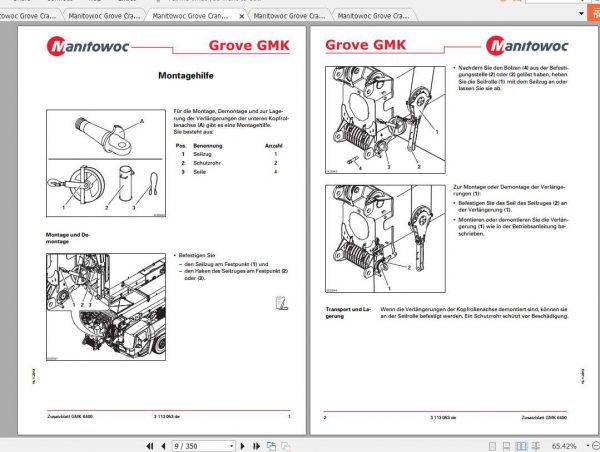Select continuous scrolling page mode
This screenshot has width=600, height=452.
point(506,446)
